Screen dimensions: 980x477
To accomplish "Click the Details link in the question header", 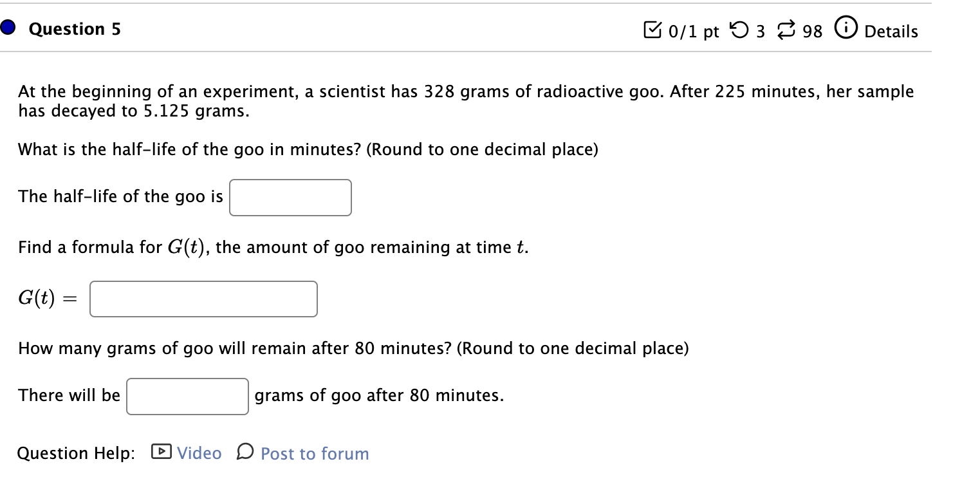I will [x=892, y=32].
